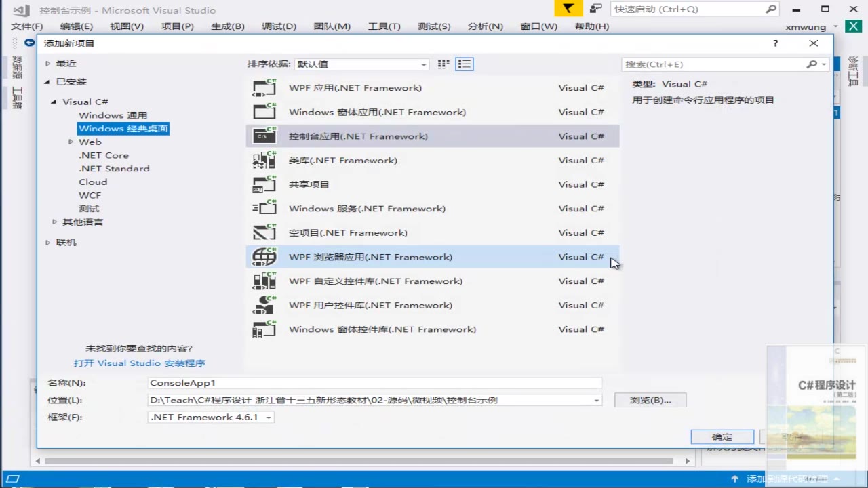Viewport: 868px width, 488px height.
Task: Select the .NET Core category
Action: point(104,155)
